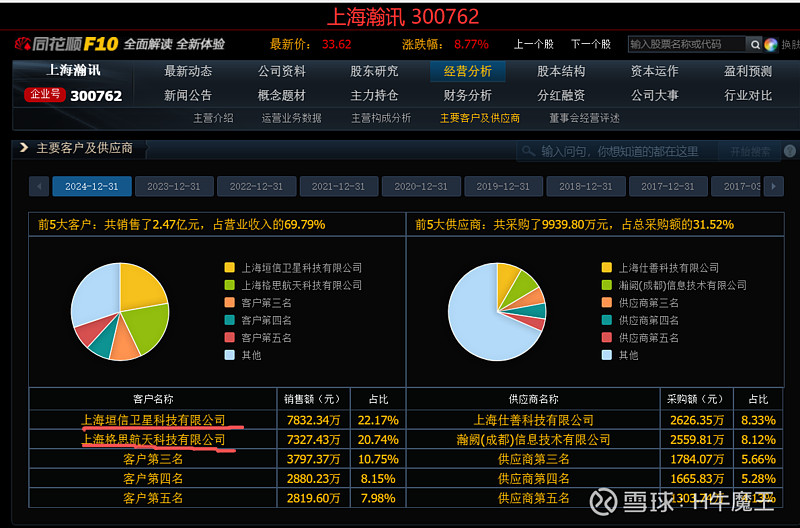Open the 股东研究 menu
The image size is (800, 528).
click(374, 71)
